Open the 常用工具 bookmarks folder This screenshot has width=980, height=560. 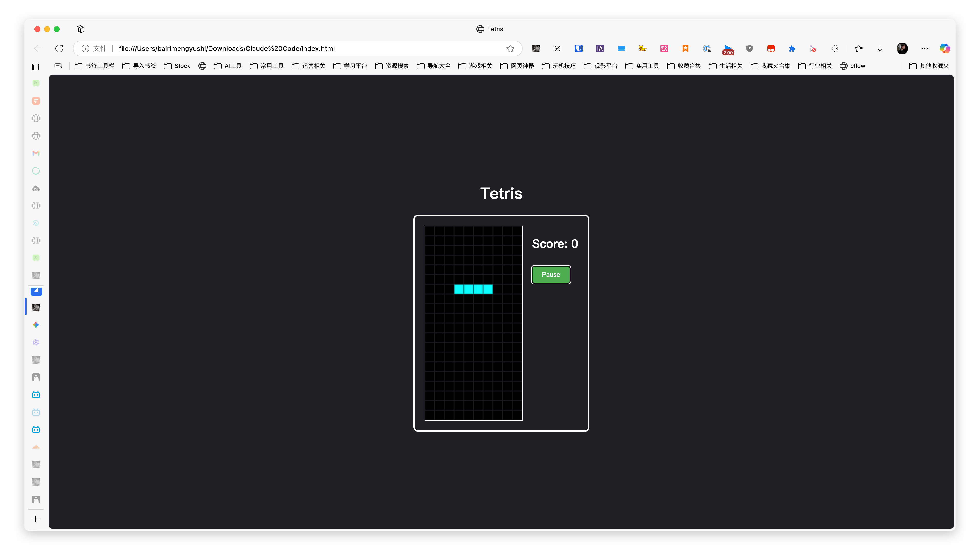point(267,66)
